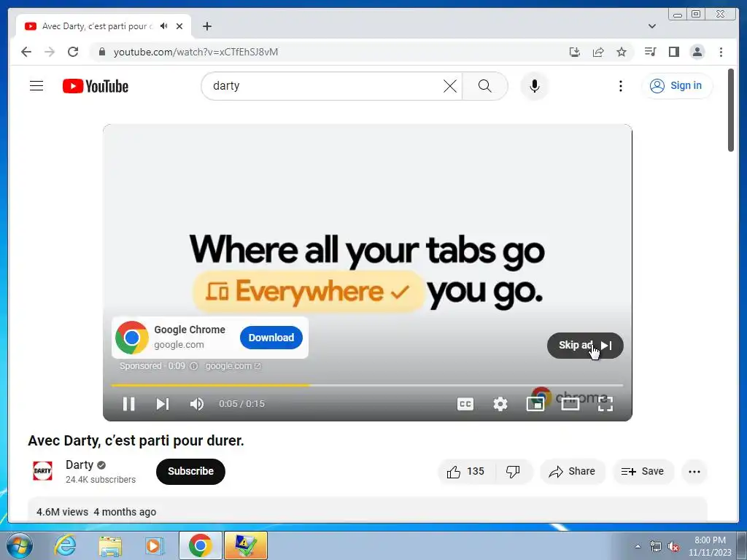Screen dimensions: 747x560
Task: Show hidden tray icons arrow
Action: click(638, 546)
